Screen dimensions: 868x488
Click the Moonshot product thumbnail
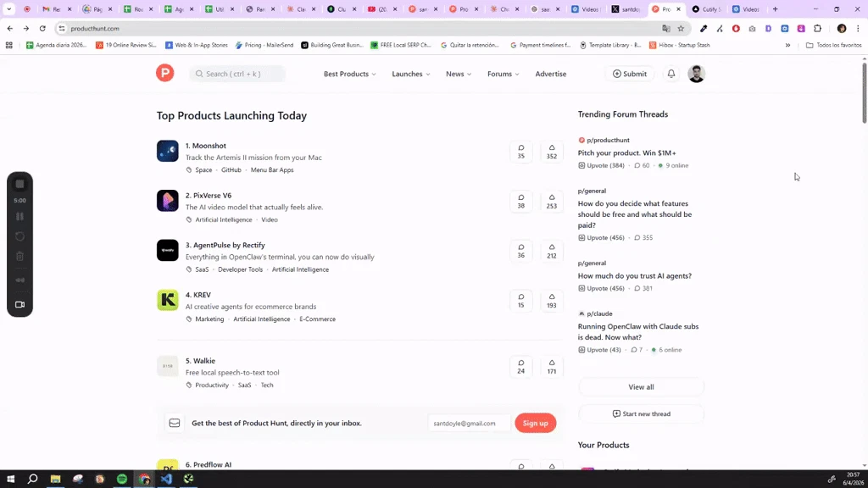tap(167, 151)
